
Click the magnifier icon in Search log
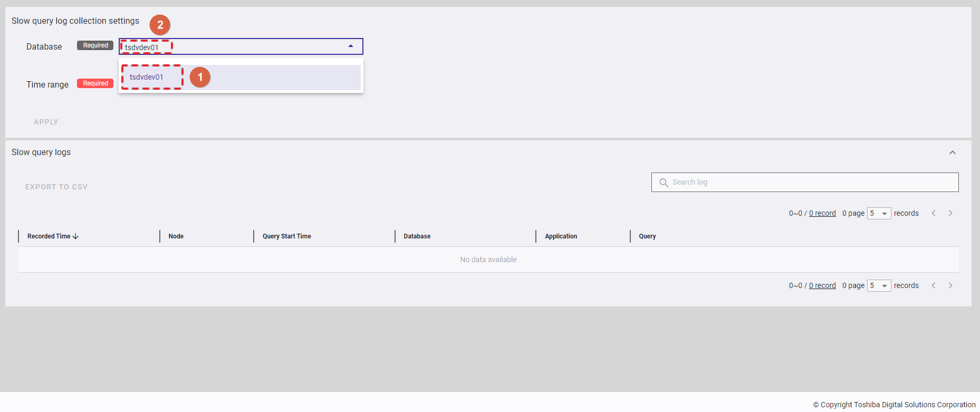click(x=664, y=183)
